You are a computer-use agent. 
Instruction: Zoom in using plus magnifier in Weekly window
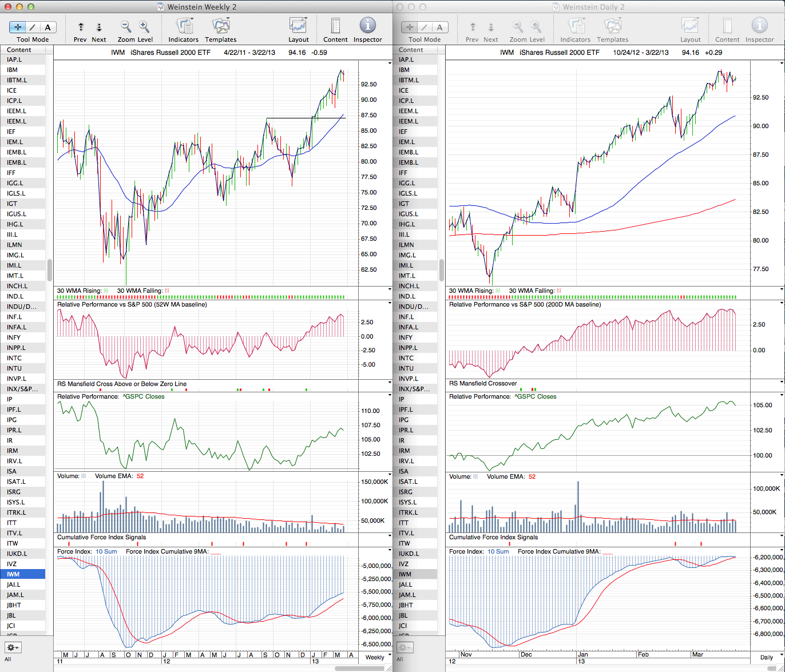tap(144, 27)
